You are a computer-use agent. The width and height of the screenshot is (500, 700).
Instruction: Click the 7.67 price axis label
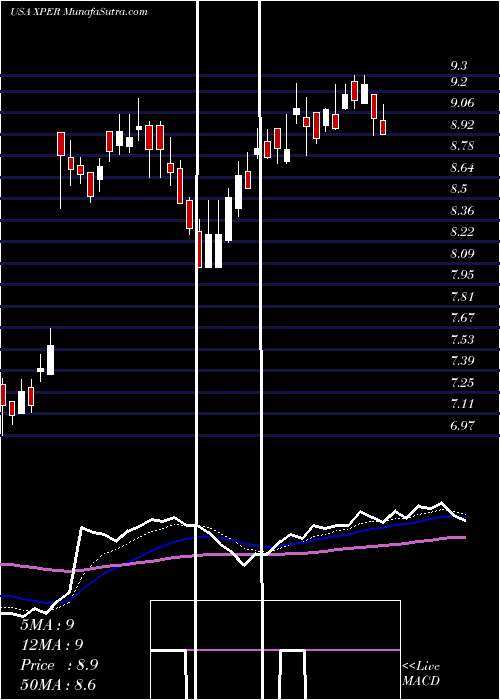click(462, 318)
